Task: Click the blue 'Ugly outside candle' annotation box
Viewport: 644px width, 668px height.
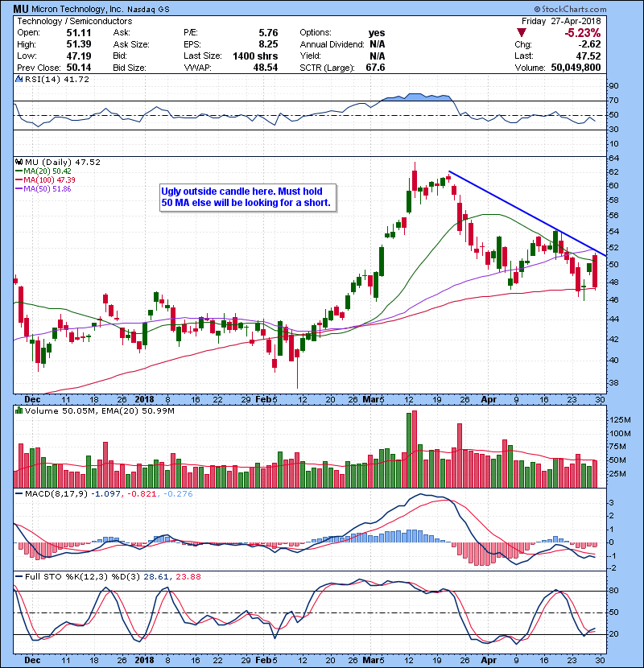Action: pyautogui.click(x=248, y=197)
